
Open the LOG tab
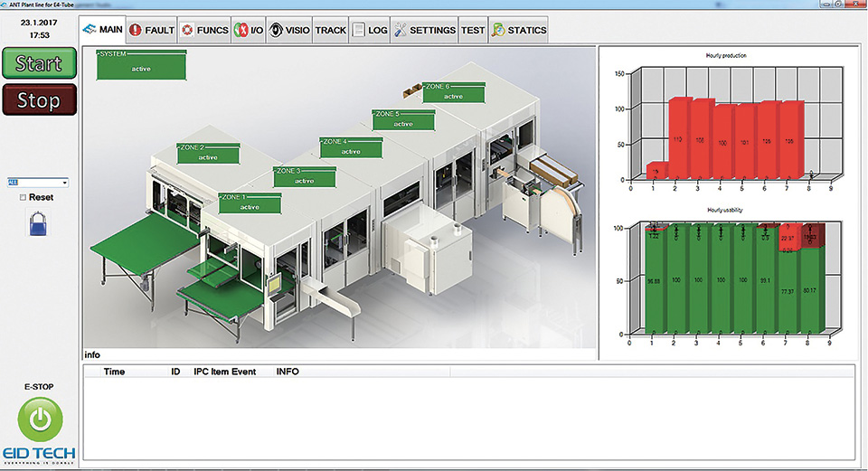(x=369, y=30)
